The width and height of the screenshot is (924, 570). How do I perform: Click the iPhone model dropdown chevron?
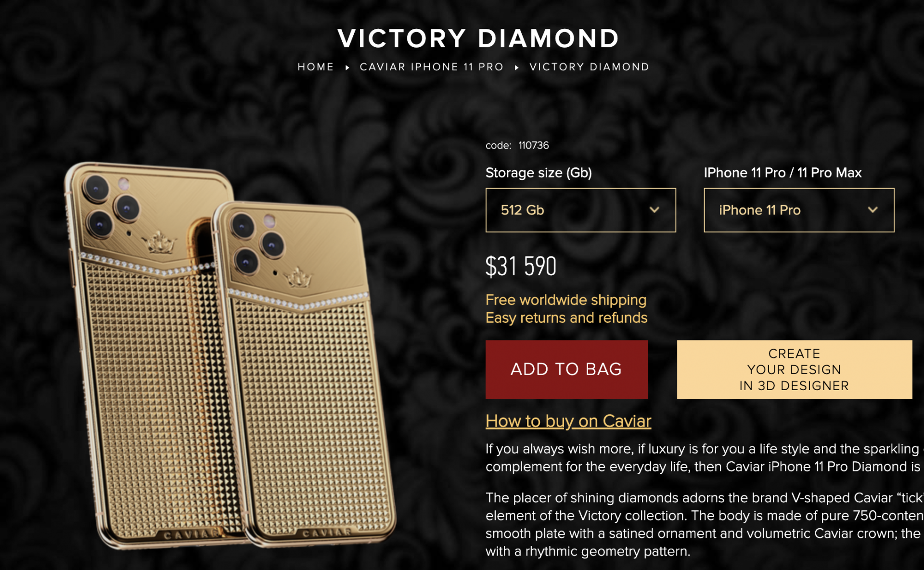pos(873,210)
